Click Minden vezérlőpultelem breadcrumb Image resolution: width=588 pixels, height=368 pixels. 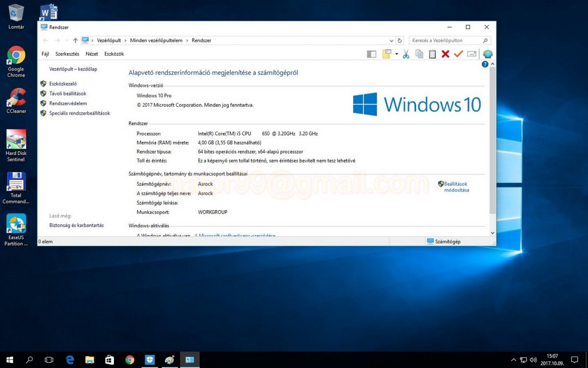pyautogui.click(x=156, y=40)
